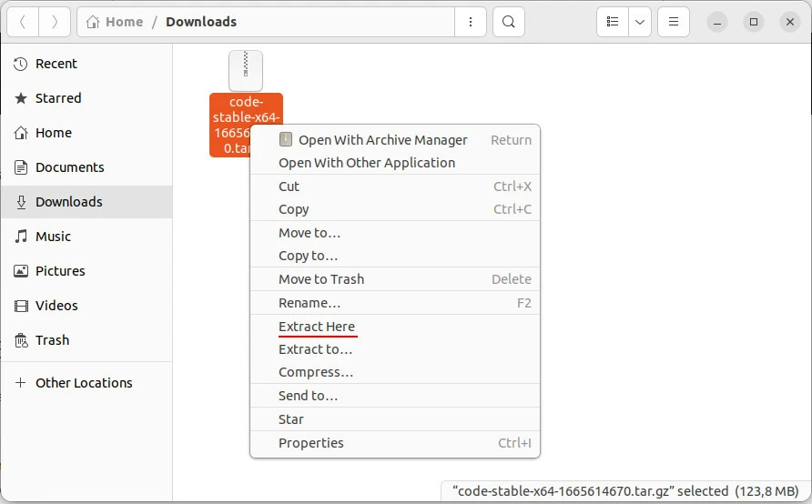Click Move to Trash menu entry
The image size is (812, 504).
tap(321, 279)
